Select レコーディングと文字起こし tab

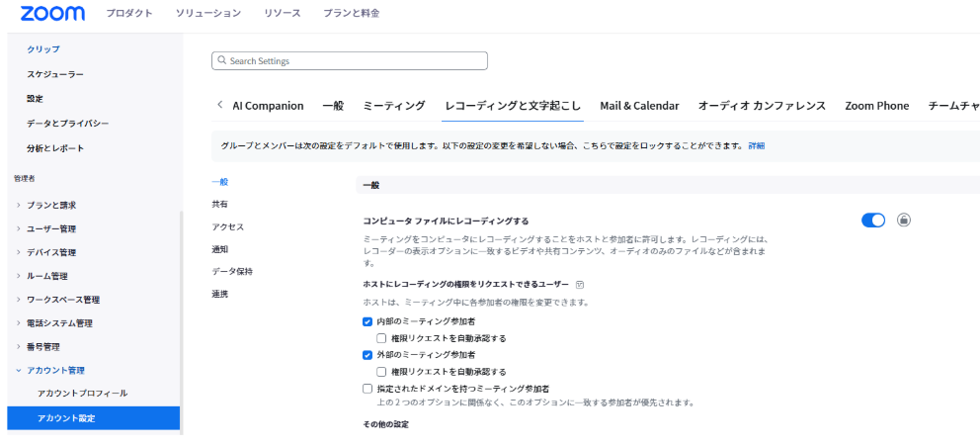coord(513,106)
